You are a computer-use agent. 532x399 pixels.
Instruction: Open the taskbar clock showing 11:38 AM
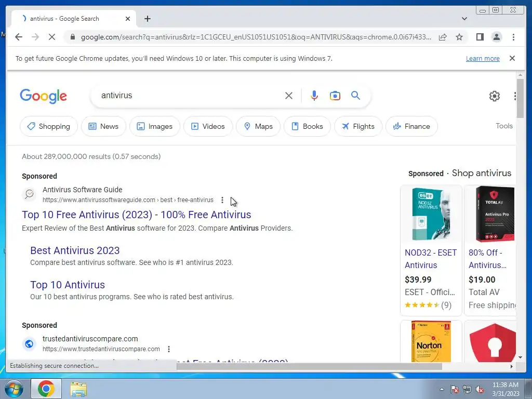(505, 389)
